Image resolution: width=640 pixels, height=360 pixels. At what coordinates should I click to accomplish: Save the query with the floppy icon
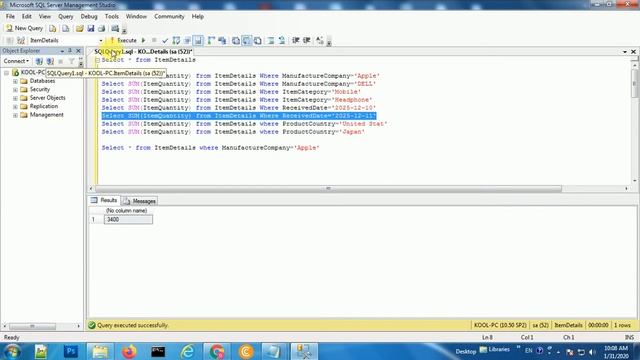tap(91, 28)
